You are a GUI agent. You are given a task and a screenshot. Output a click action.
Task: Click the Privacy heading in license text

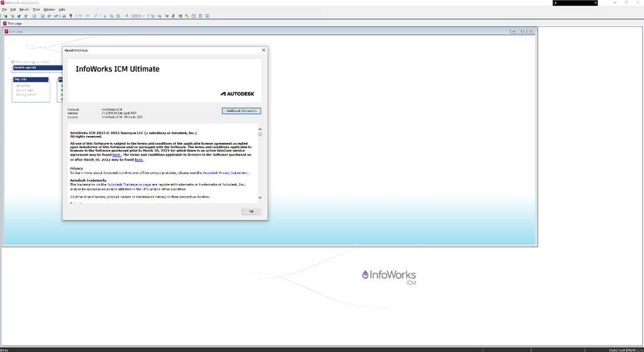point(76,169)
